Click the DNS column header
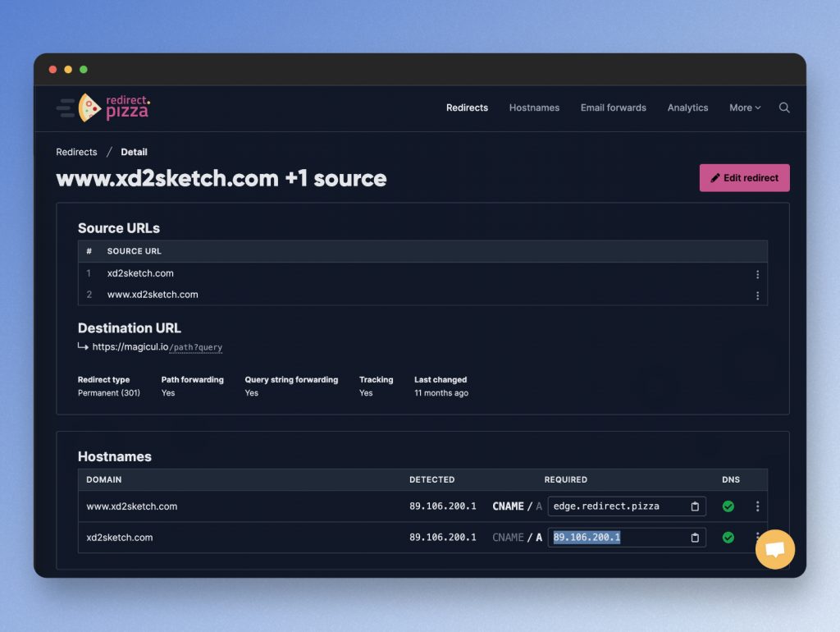 point(731,480)
